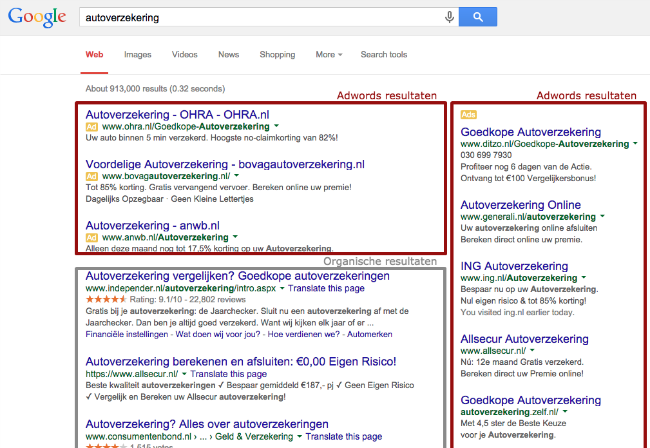650x448 pixels.
Task: Click www.independer.nl/autoverzekering/intro.aspx URL
Action: (x=180, y=288)
